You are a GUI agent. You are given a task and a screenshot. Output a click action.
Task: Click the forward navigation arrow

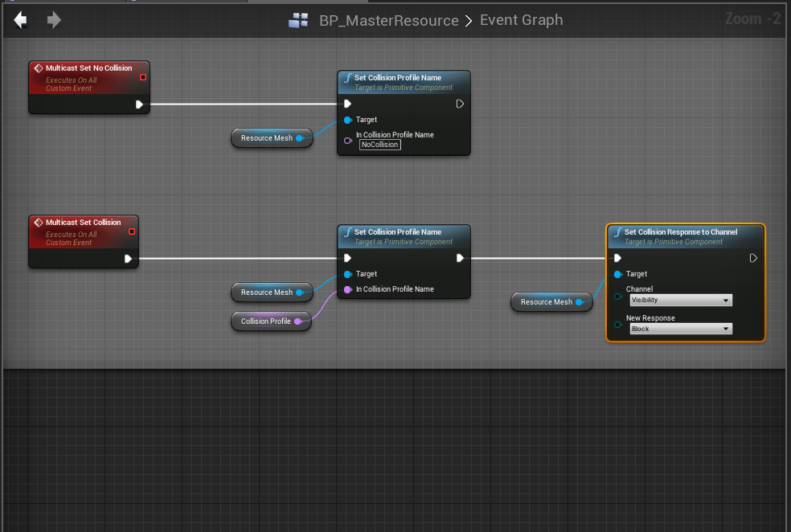pos(54,20)
